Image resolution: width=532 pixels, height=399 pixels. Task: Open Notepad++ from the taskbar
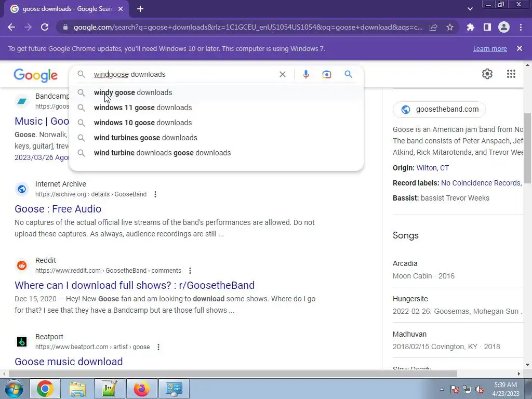pos(109,389)
